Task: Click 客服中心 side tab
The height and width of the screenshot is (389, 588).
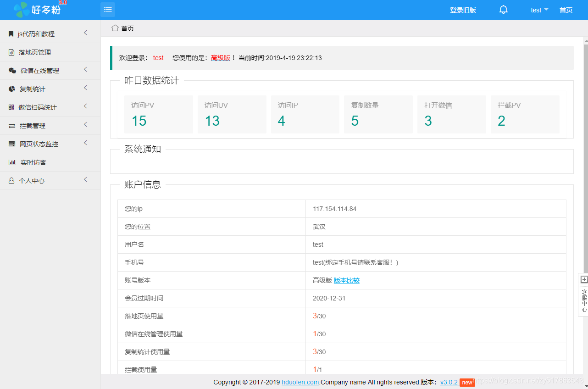Action: point(583,294)
